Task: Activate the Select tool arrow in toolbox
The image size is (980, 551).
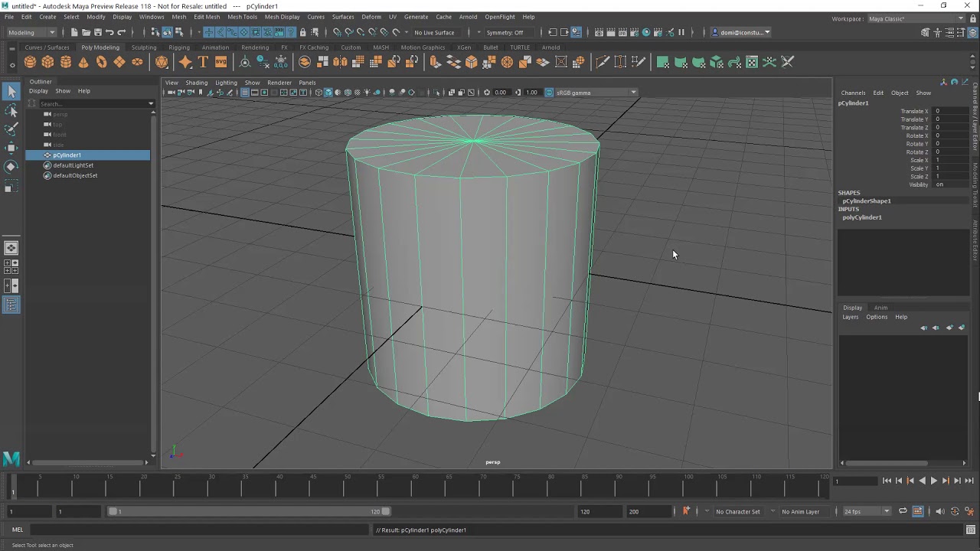Action: (11, 92)
